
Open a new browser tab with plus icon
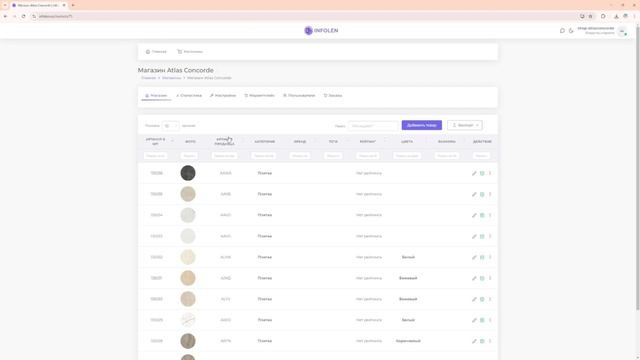[x=73, y=5]
